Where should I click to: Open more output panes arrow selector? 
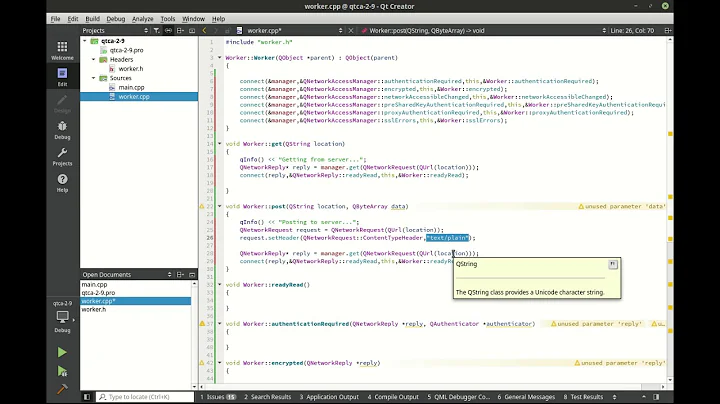614,397
